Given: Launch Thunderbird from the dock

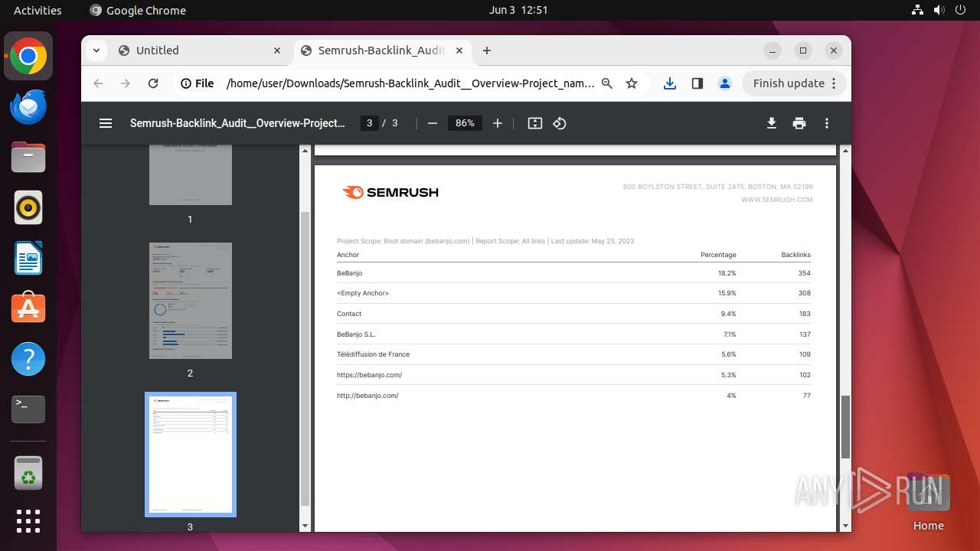Looking at the screenshot, I should pos(28,106).
